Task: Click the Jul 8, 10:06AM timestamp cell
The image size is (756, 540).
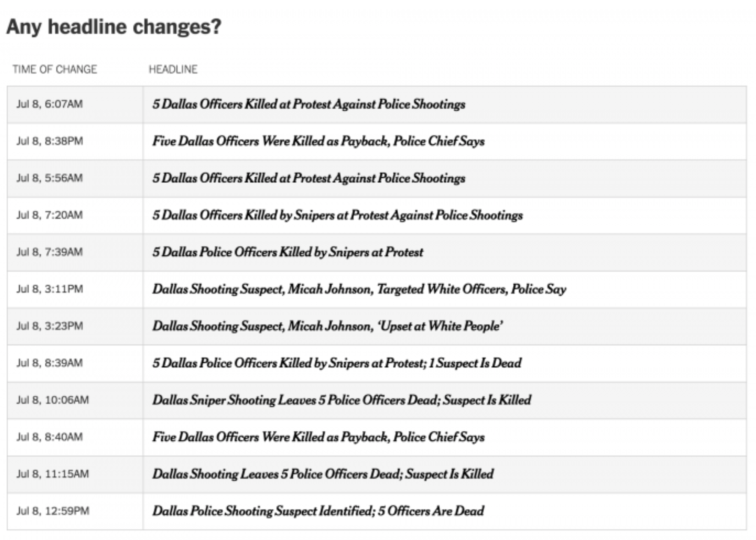Action: (x=75, y=400)
